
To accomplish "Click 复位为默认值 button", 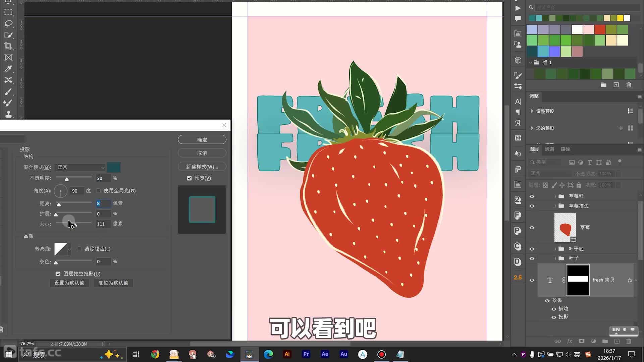I will tap(113, 283).
